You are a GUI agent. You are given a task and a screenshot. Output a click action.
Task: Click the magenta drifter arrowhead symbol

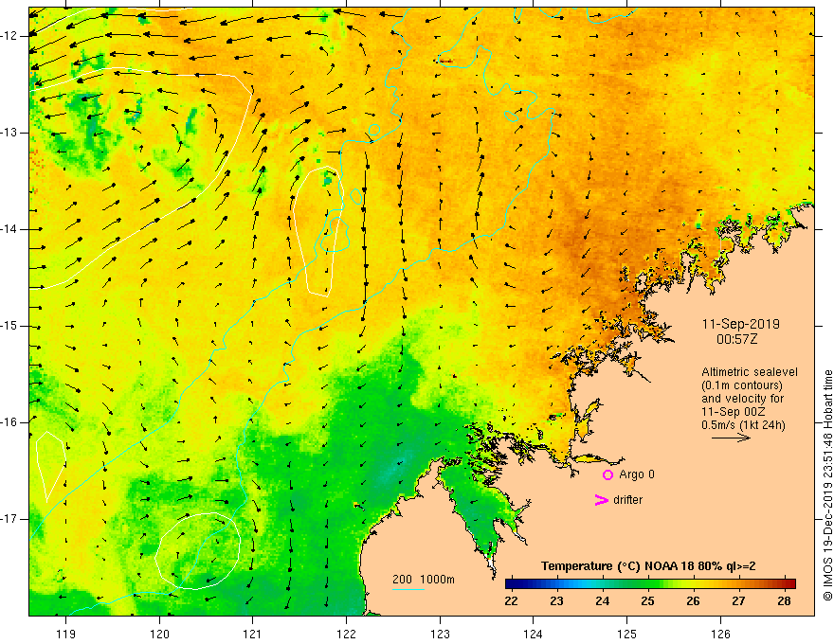(601, 500)
